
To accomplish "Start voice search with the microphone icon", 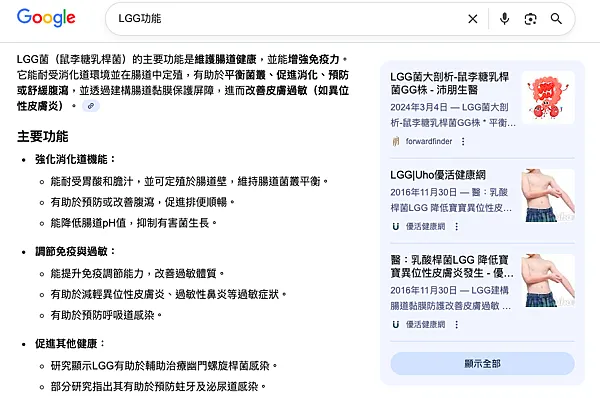I will point(504,18).
